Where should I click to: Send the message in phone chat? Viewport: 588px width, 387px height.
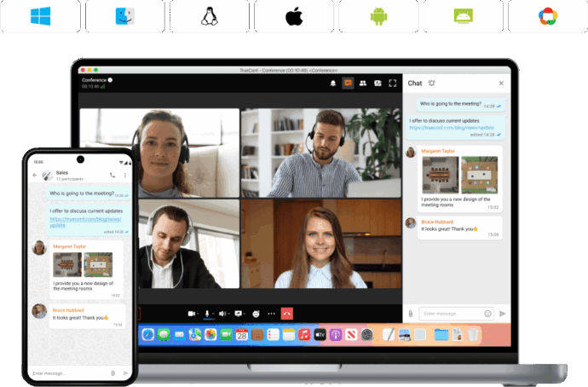tap(125, 373)
